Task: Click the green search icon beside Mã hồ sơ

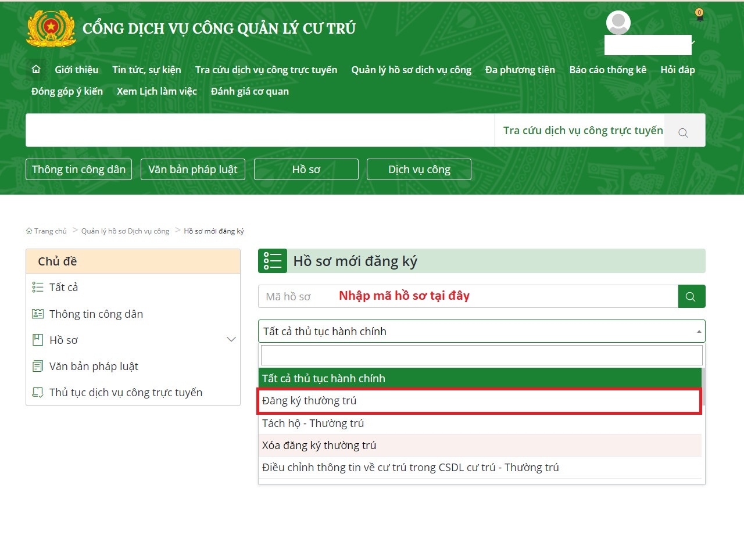Action: point(691,296)
